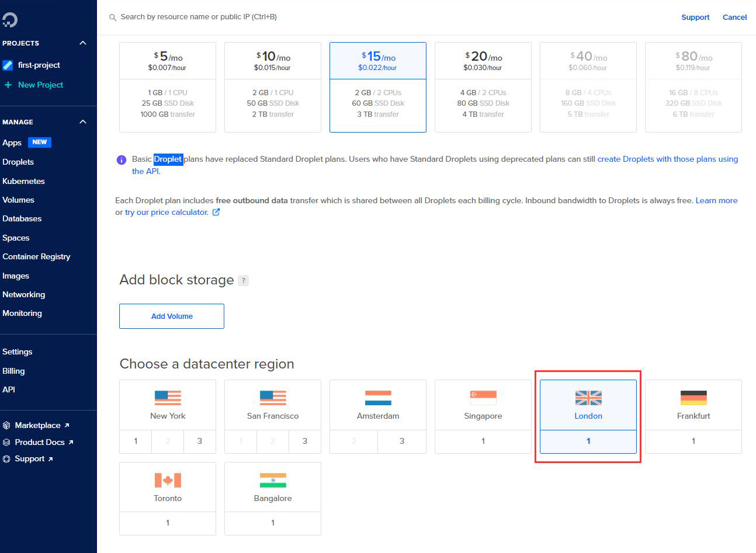The width and height of the screenshot is (756, 553).
Task: Click the question mark beside Add block storage
Action: click(x=244, y=281)
